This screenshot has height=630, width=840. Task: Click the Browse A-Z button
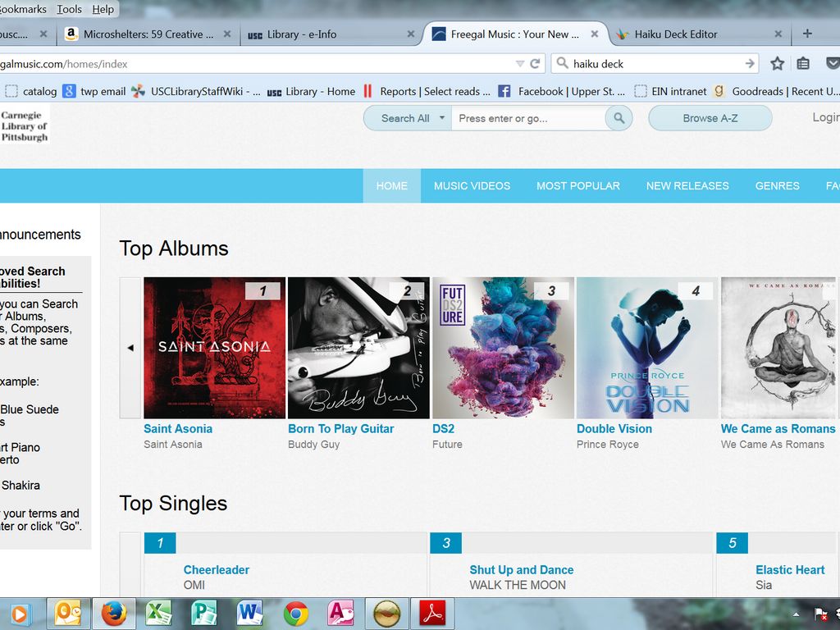(x=710, y=118)
